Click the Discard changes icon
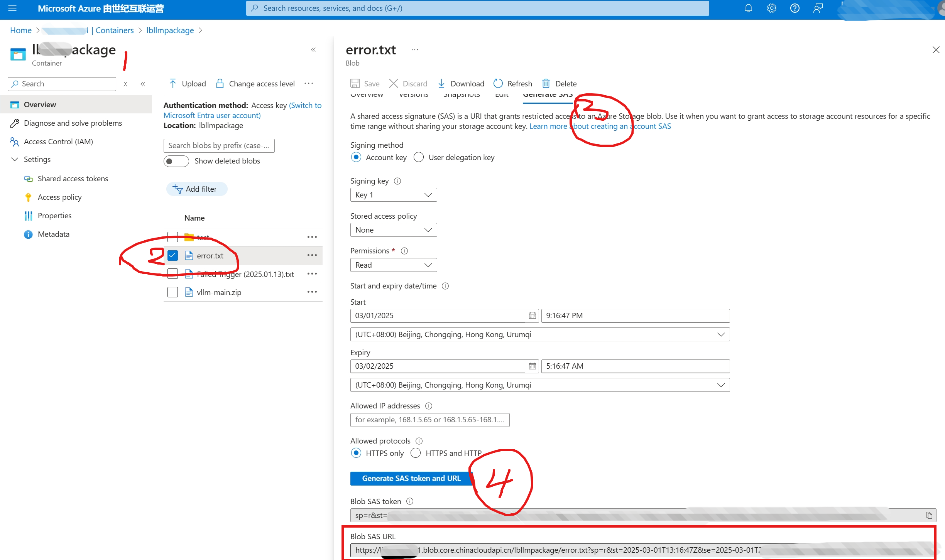Image resolution: width=945 pixels, height=560 pixels. (394, 83)
